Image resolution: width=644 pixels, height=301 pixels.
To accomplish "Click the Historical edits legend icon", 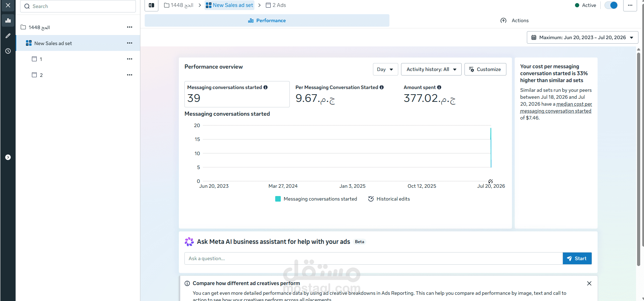I will point(371,199).
